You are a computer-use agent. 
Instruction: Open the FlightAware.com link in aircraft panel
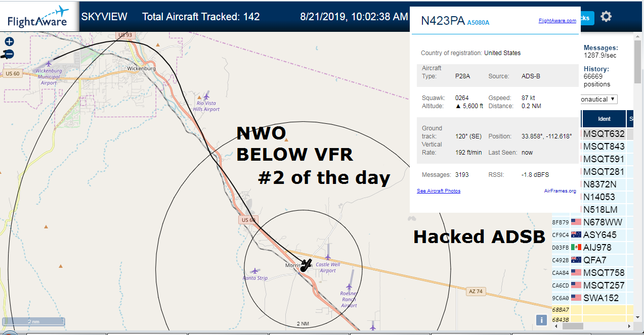point(557,21)
